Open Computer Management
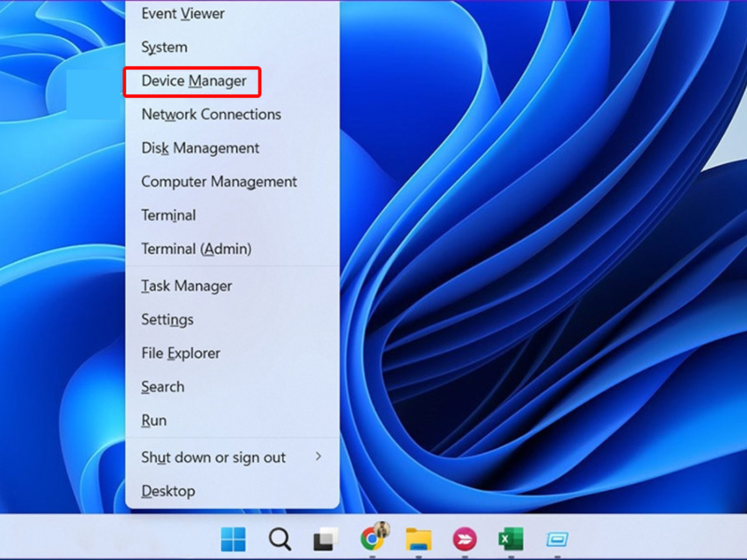Viewport: 747px width, 560px height. [218, 182]
